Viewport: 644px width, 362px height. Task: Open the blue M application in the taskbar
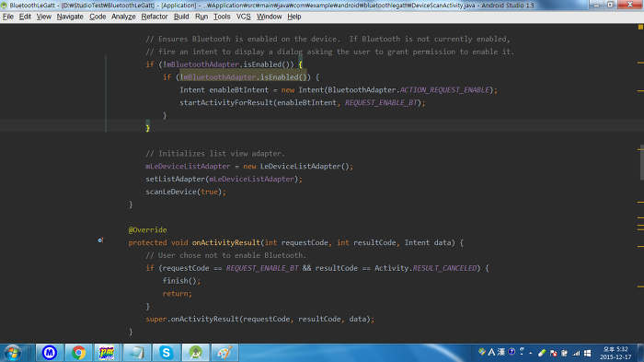pos(50,353)
